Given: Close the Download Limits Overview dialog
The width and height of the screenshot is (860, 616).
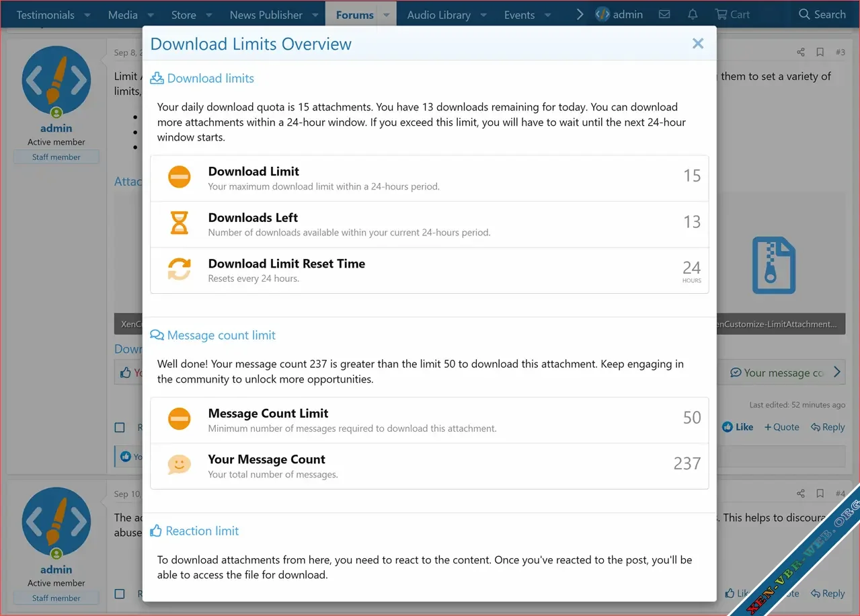Looking at the screenshot, I should 698,44.
